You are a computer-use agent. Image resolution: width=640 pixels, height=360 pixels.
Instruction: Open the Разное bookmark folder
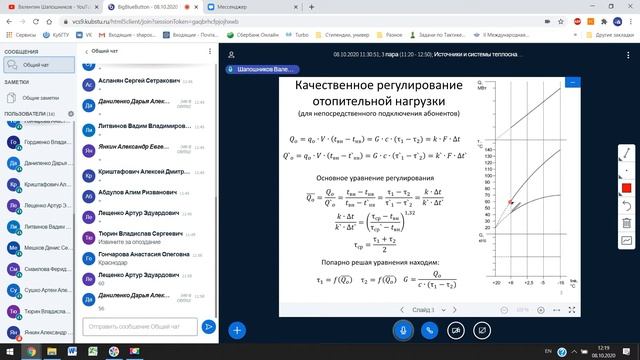(x=389, y=35)
